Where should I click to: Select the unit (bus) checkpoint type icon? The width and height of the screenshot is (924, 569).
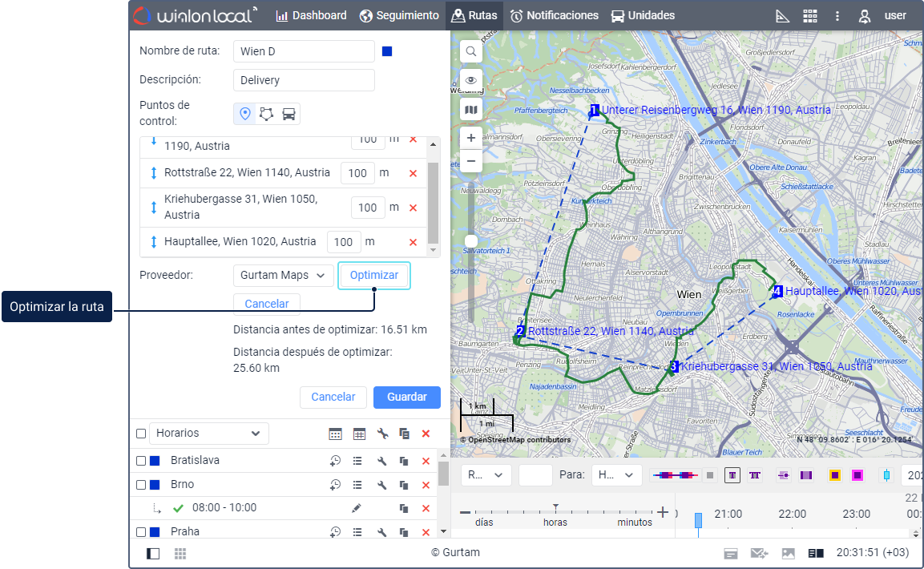289,114
